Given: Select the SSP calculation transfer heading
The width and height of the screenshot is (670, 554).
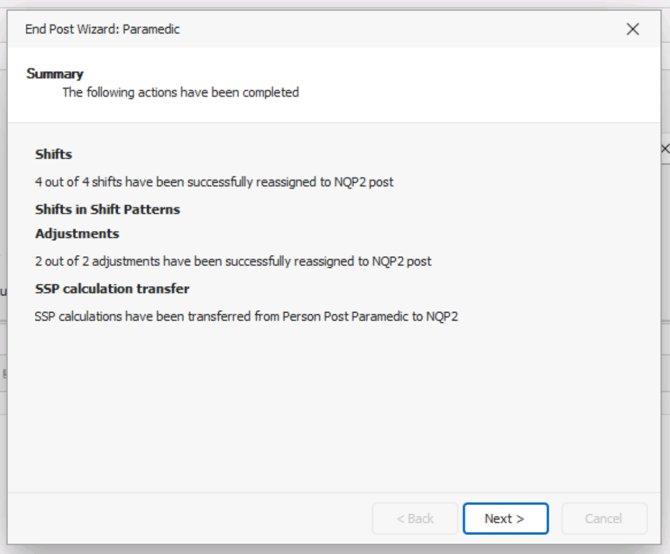Looking at the screenshot, I should [x=112, y=289].
